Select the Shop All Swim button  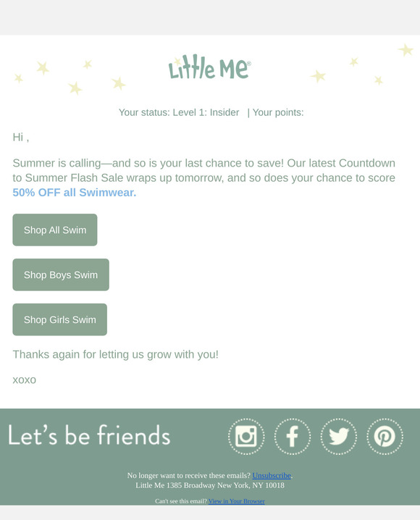click(55, 230)
